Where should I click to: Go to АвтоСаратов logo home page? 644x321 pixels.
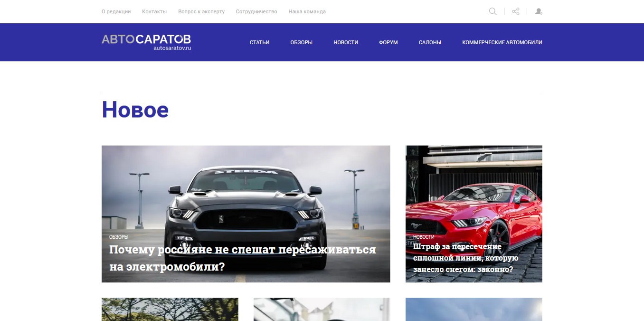[146, 42]
